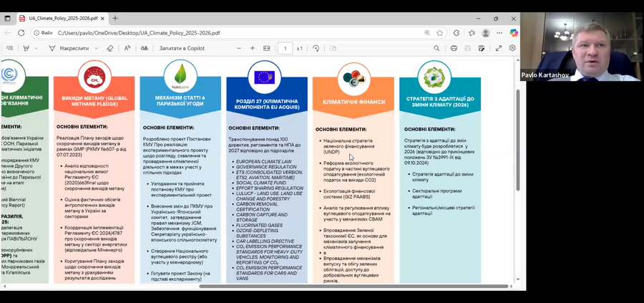Print the PDF document
Image resolution: width=644 pixels, height=303 pixels.
click(454, 48)
